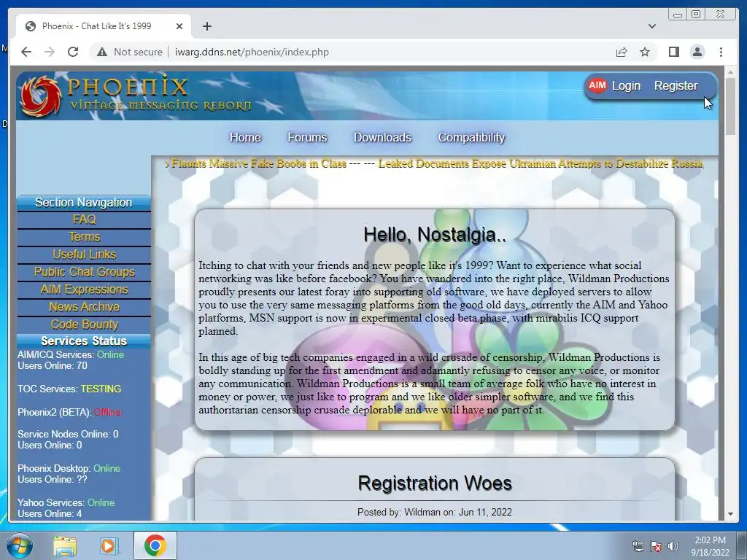Open Public Chat Groups link

(84, 272)
